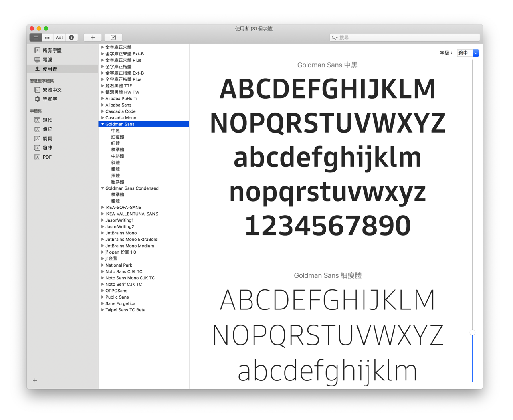
Task: Select 全字庫正宋體 Ext-B row
Action: click(x=144, y=54)
